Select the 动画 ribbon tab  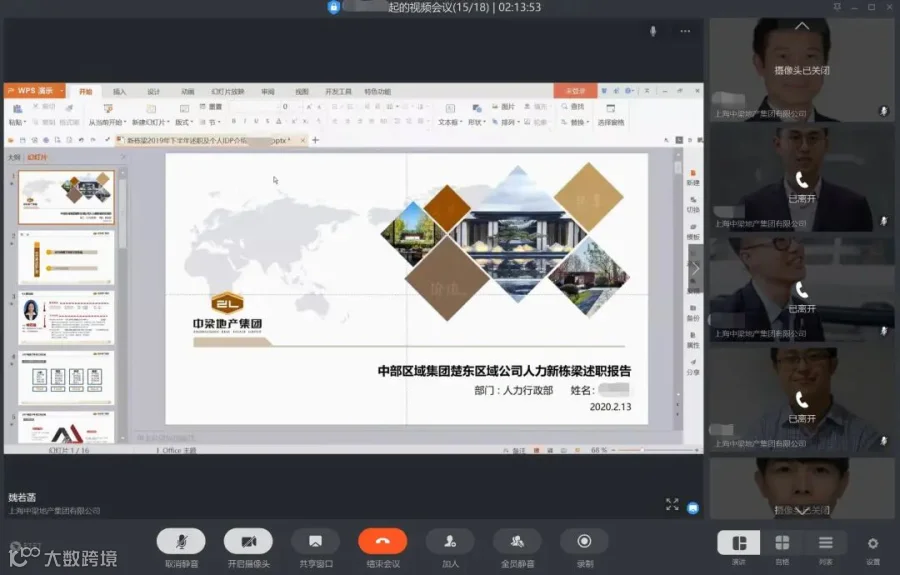(x=188, y=92)
